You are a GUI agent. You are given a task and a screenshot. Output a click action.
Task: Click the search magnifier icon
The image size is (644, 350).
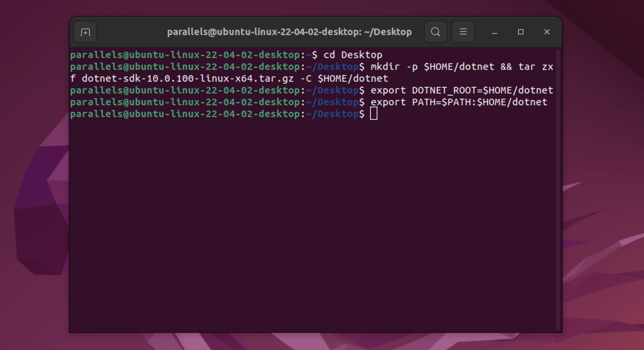pos(435,32)
